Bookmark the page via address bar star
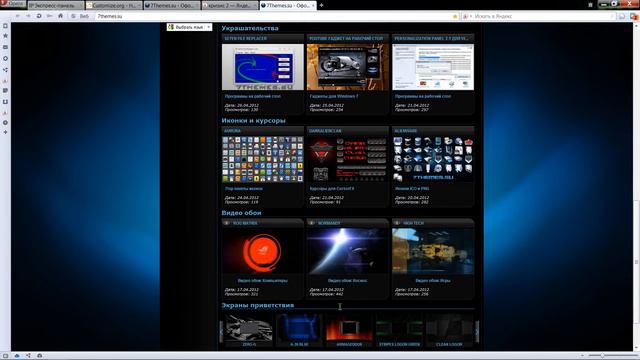Screen dimensions: 640x360 455,16
